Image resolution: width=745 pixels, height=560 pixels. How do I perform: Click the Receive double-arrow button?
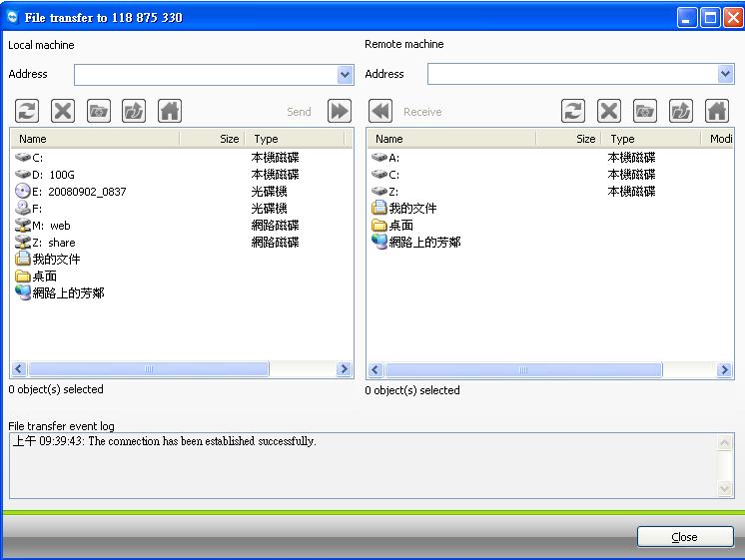[x=380, y=111]
